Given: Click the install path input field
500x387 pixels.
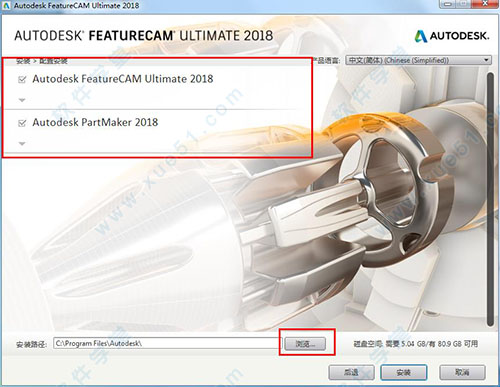Looking at the screenshot, I should point(168,343).
